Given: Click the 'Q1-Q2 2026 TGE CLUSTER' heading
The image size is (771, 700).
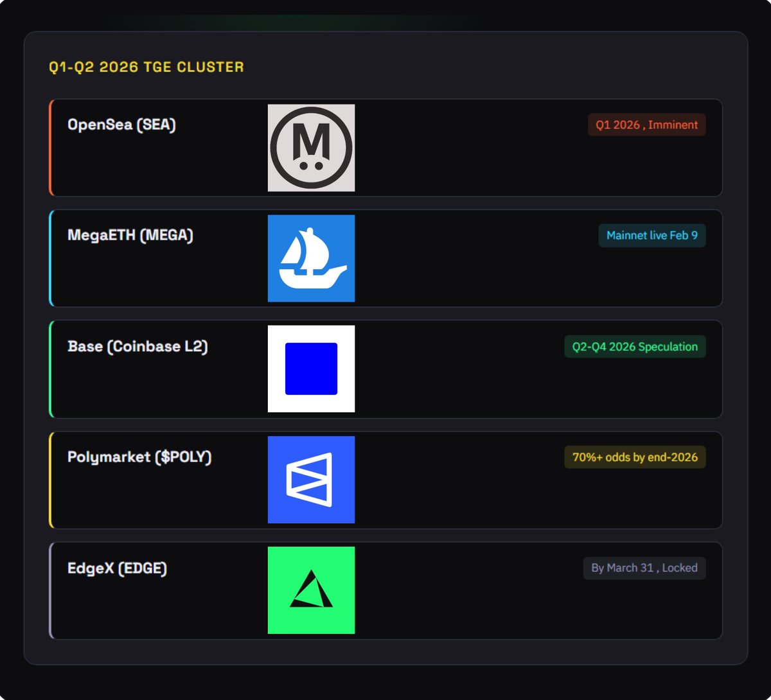Looking at the screenshot, I should pos(146,67).
